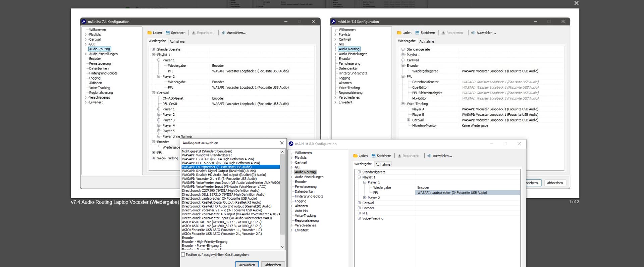Select WASAPI: Realtek Digital Output in device list
Viewport: 644px width, 267px height.
coord(219,171)
